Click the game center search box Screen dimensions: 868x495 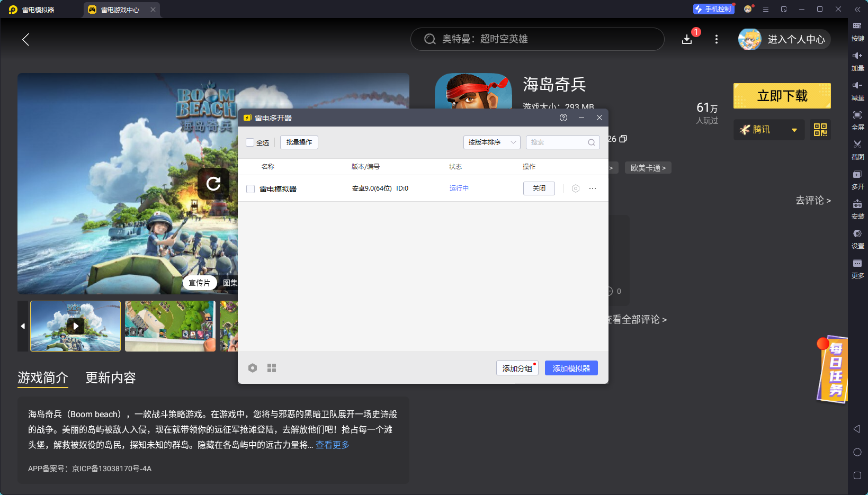[x=537, y=39]
